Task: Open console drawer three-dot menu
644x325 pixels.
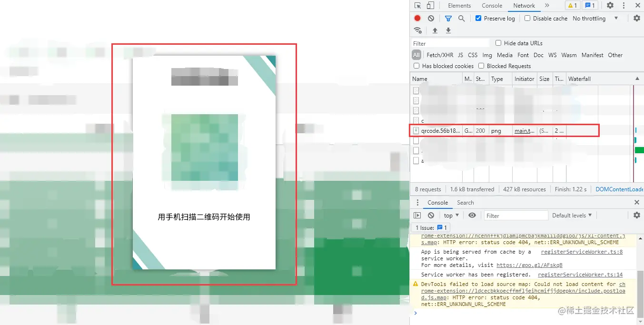Action: [x=417, y=202]
